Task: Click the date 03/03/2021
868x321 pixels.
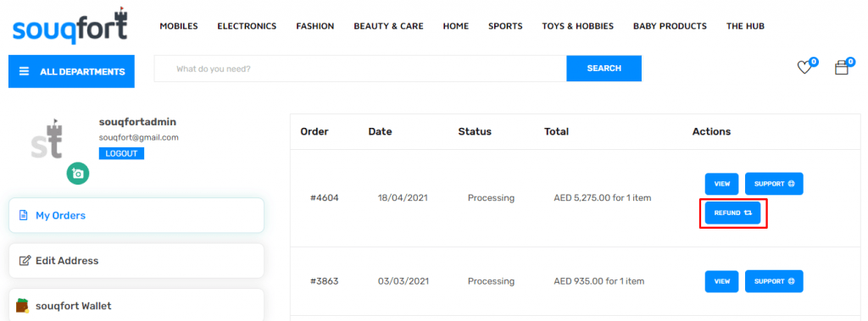Action: tap(403, 281)
